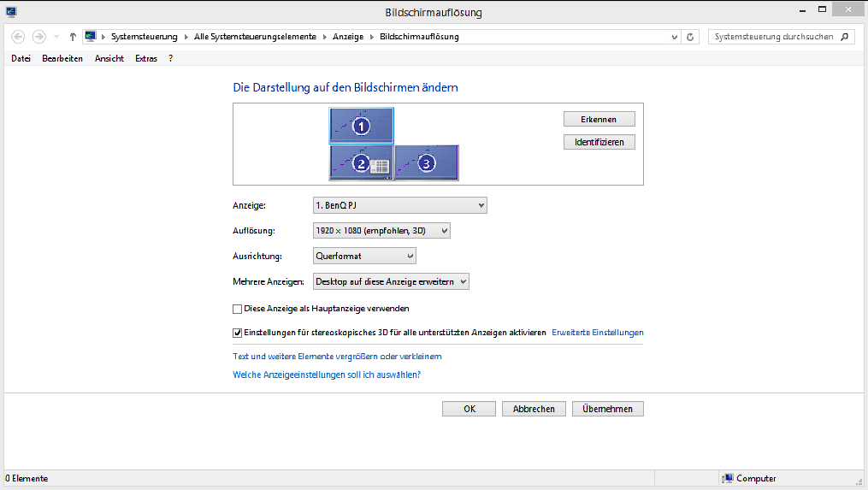Open the ? help menu

click(170, 58)
